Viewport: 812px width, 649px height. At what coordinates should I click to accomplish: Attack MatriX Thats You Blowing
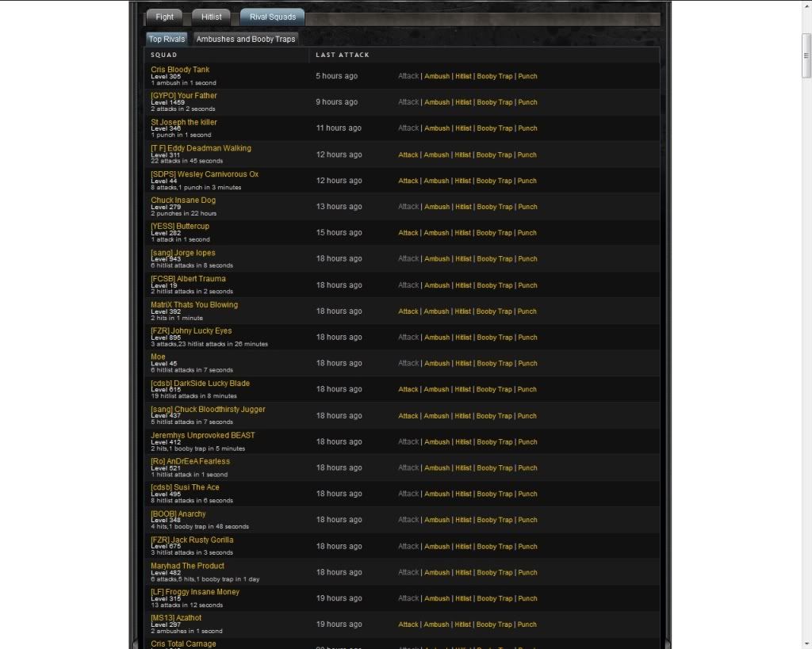pos(408,311)
